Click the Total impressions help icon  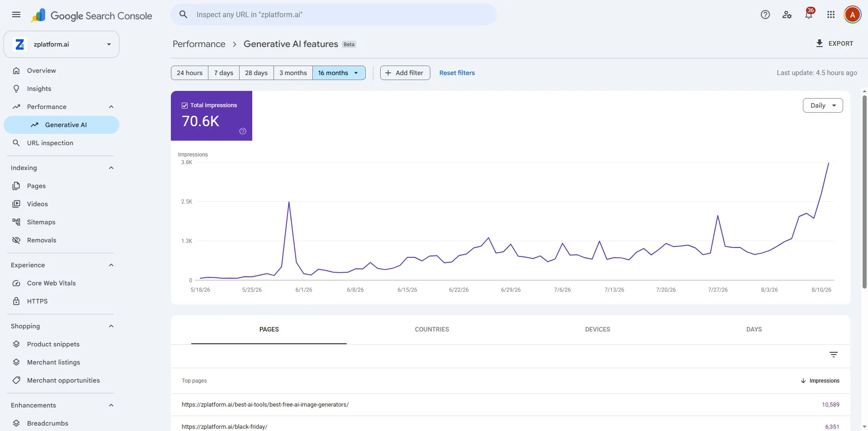[243, 131]
